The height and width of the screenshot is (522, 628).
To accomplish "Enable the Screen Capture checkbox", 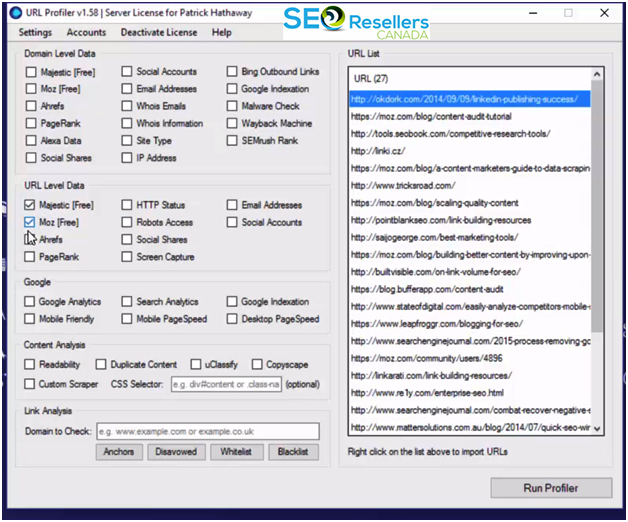I will tap(127, 256).
